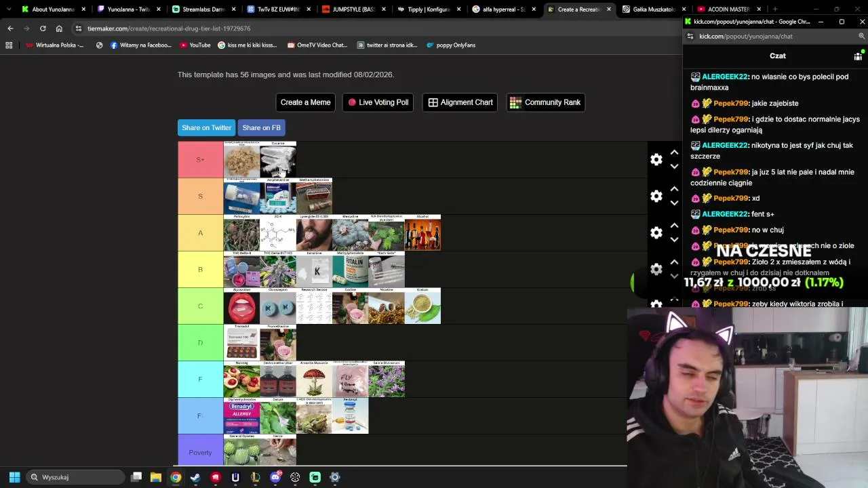Open the Wirtualna Polska bookmark

(x=55, y=45)
